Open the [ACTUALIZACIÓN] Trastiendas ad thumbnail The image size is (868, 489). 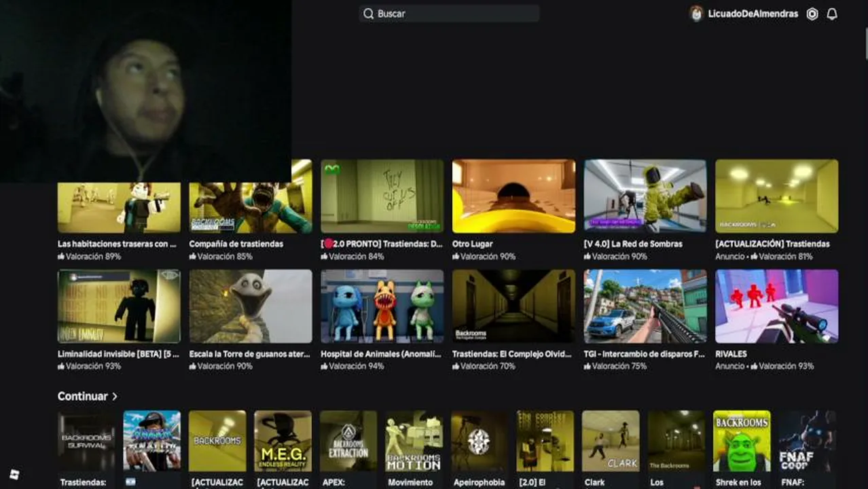[x=776, y=196]
